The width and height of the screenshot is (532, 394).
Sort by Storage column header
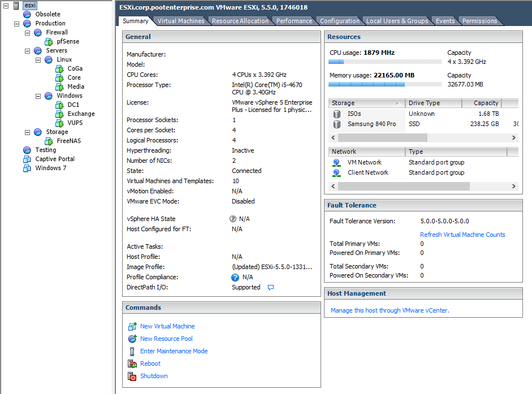[367, 103]
